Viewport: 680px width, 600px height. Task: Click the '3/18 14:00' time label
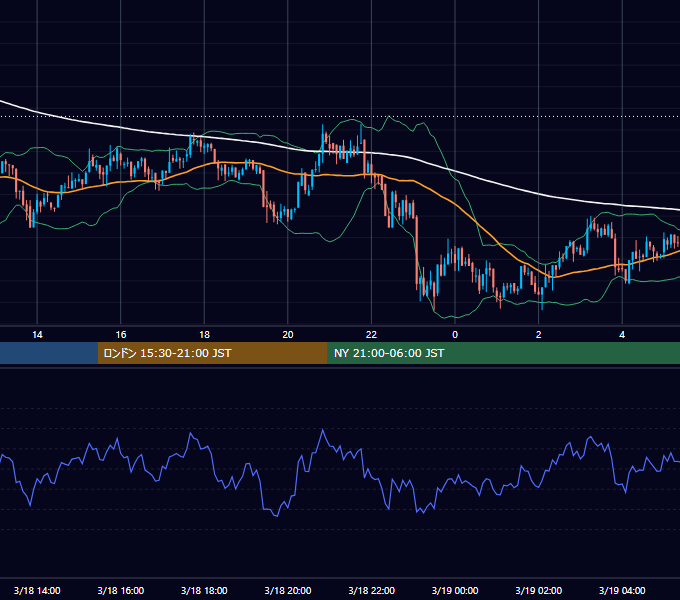37,590
